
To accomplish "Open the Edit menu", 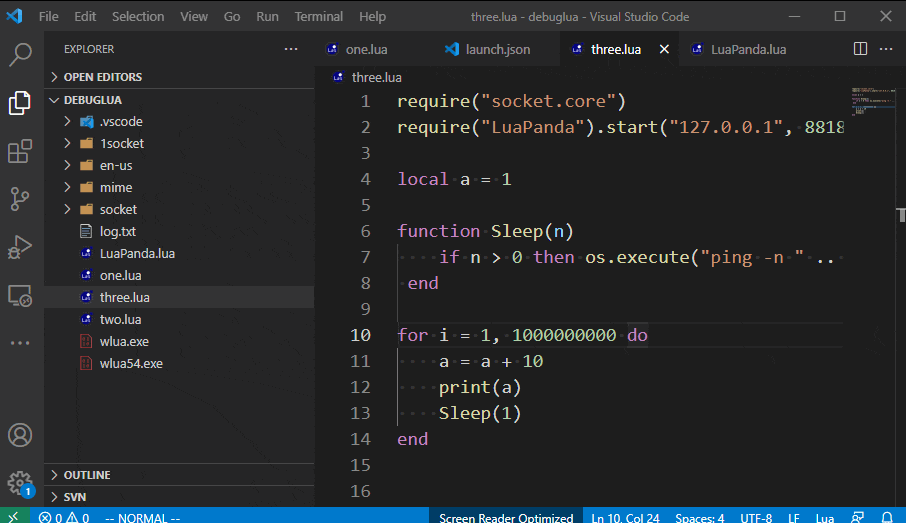I will [x=85, y=16].
